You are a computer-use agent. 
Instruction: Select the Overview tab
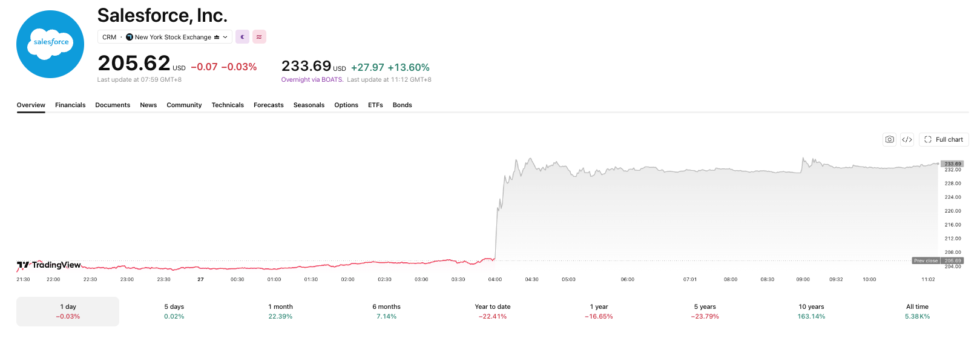31,105
